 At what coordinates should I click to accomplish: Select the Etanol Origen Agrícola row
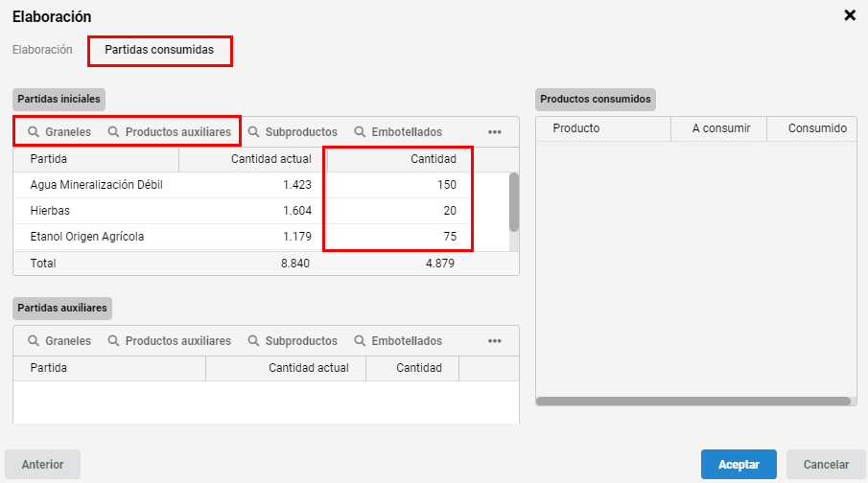[261, 237]
